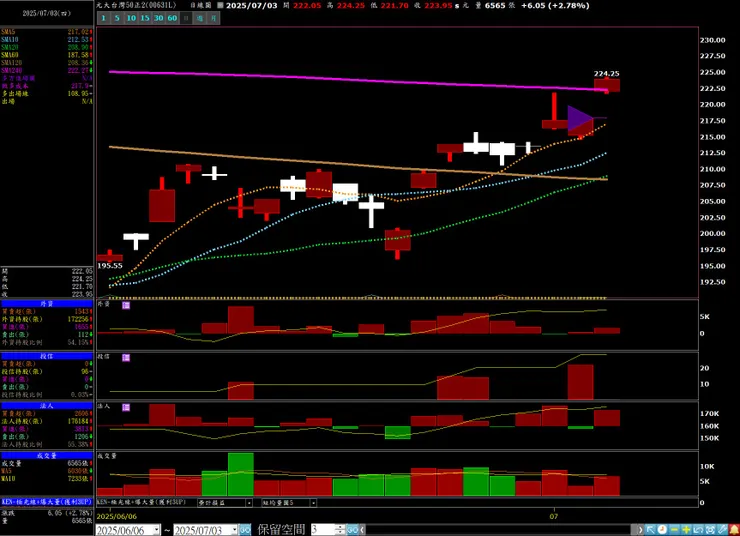Click the purple settings icon in 投信 panel
This screenshot has width=740, height=536.
tap(126, 358)
